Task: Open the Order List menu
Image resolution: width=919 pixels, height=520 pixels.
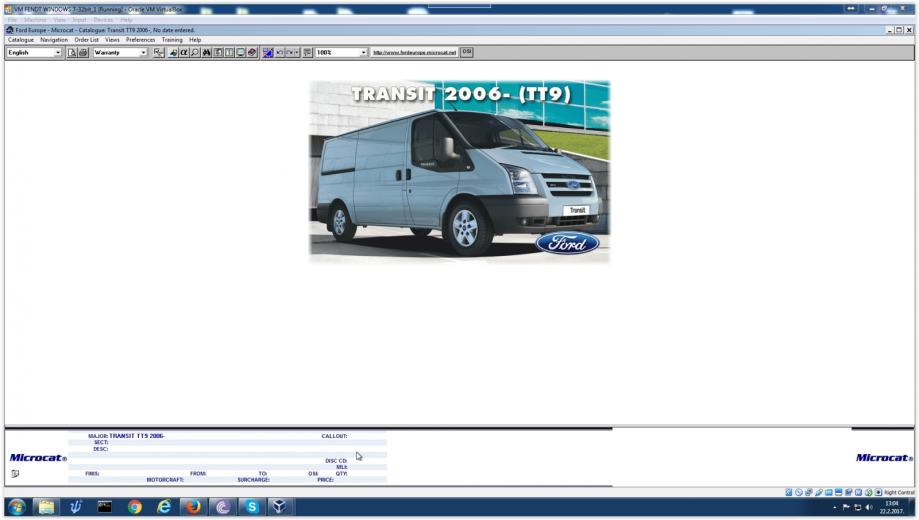Action: [86, 40]
